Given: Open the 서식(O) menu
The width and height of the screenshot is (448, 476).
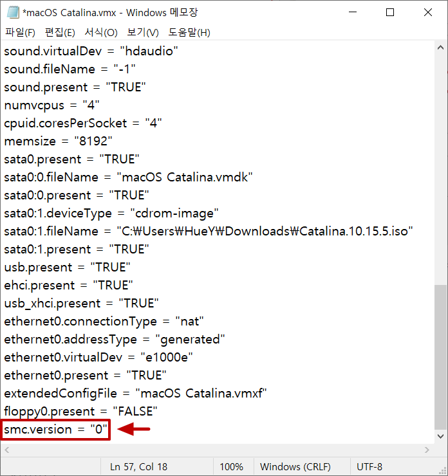Looking at the screenshot, I should pos(101,32).
